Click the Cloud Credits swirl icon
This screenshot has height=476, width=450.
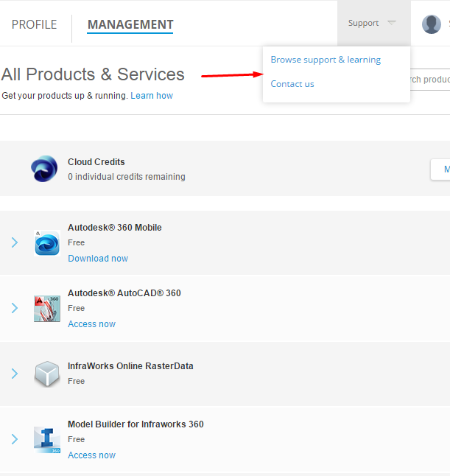(44, 169)
